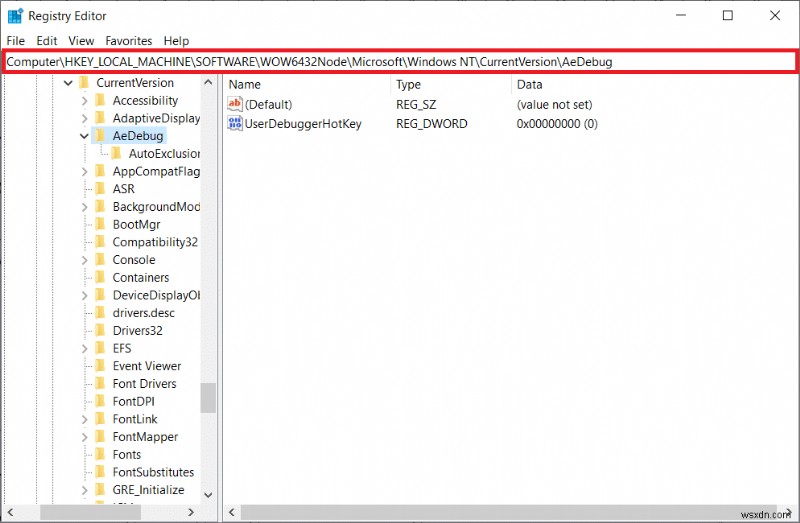This screenshot has height=523, width=800.
Task: Open the Edit menu
Action: [46, 41]
